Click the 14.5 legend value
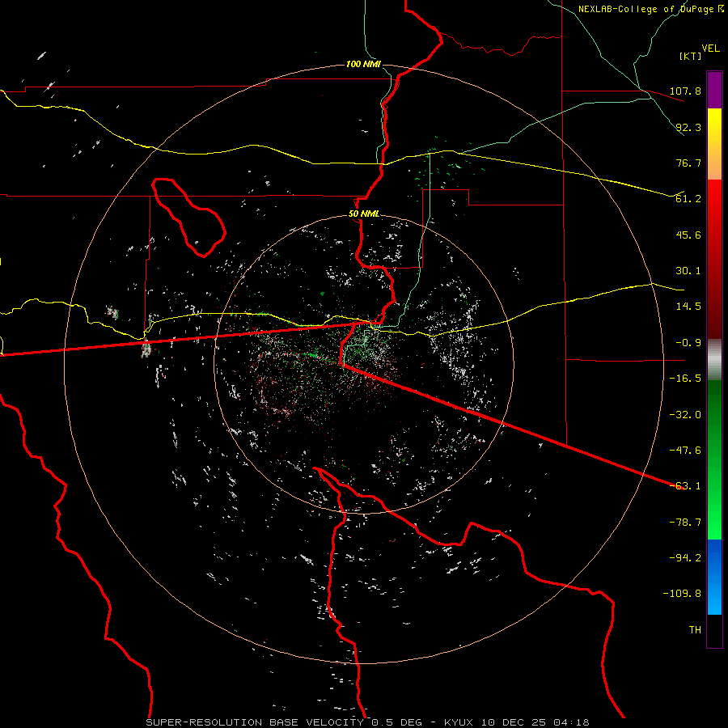The image size is (728, 728). coord(688,307)
